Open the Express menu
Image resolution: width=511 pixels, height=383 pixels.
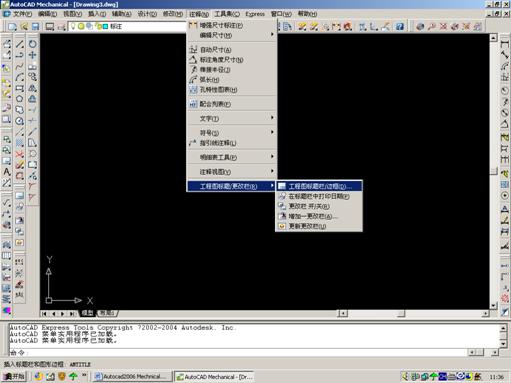click(x=255, y=14)
